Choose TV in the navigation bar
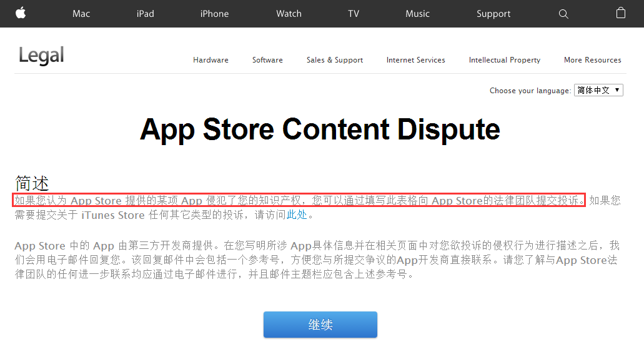The width and height of the screenshot is (644, 354). [x=354, y=14]
